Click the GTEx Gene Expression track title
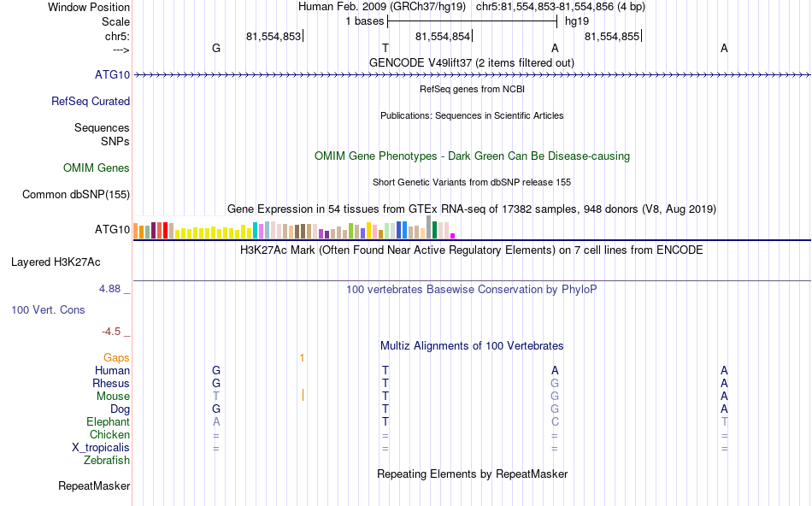 coord(472,209)
